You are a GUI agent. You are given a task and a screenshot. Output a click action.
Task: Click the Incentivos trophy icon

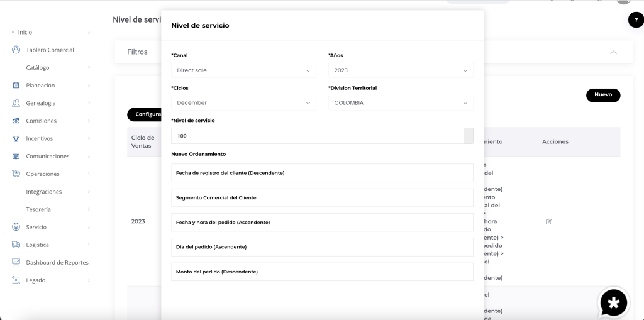click(x=16, y=138)
